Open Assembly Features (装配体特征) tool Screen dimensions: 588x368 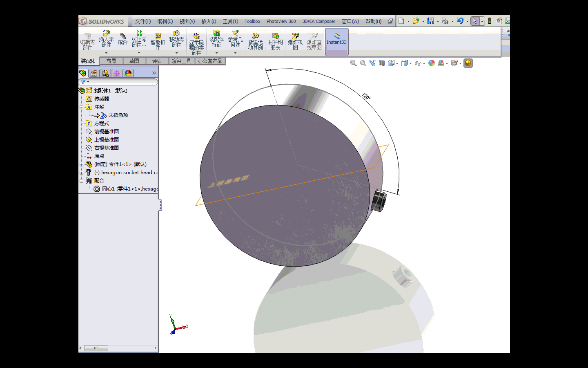[x=216, y=39]
